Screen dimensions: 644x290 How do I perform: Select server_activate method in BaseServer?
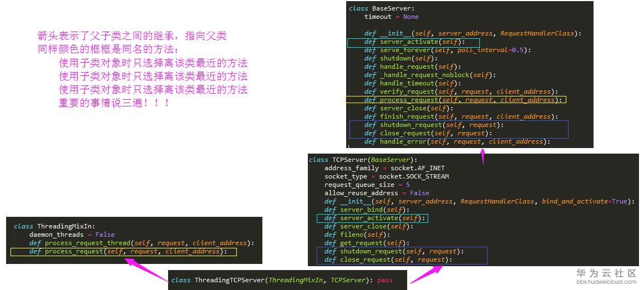[x=415, y=42]
